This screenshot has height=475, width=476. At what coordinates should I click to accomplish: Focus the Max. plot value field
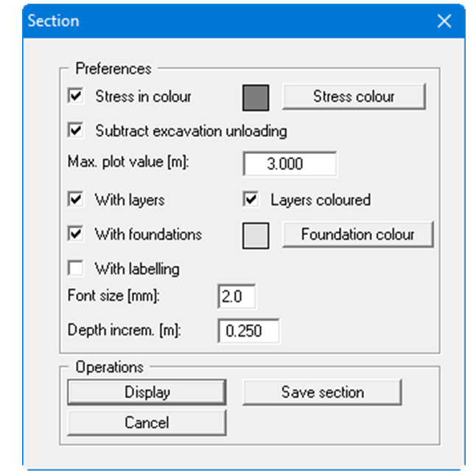pos(290,164)
